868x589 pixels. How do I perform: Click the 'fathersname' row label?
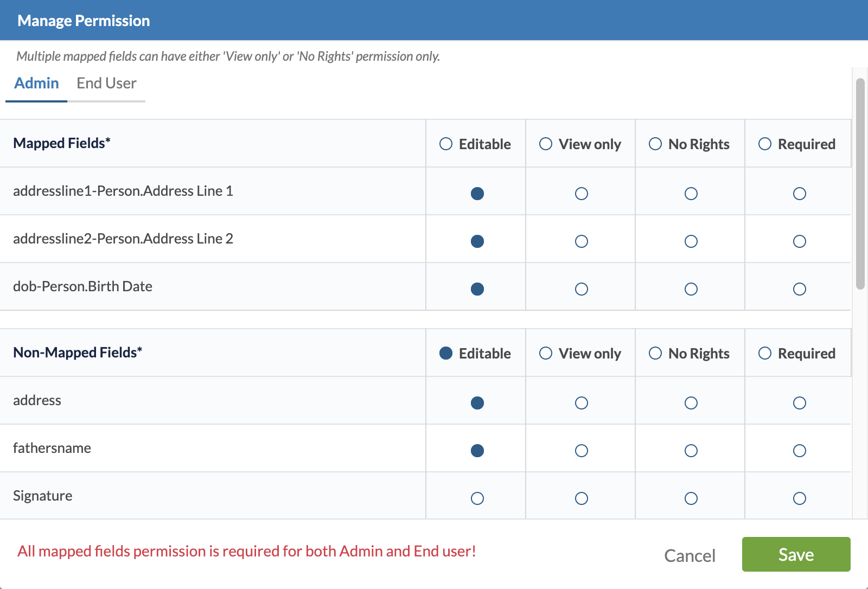pos(52,448)
